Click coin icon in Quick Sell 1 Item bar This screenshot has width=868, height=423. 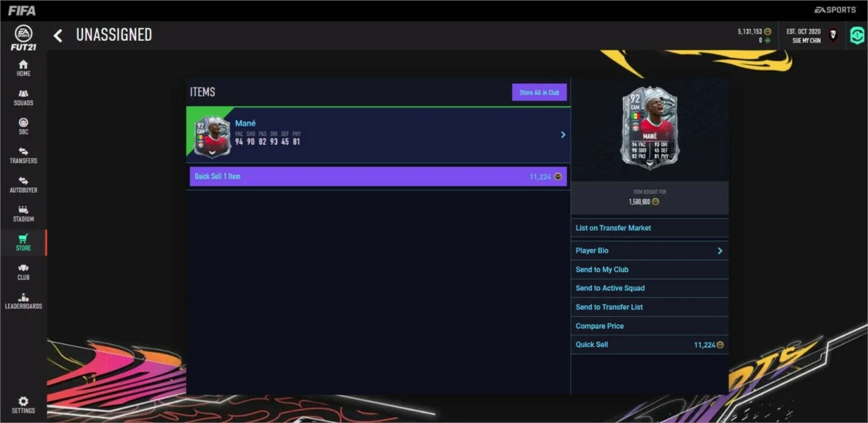[x=558, y=177]
